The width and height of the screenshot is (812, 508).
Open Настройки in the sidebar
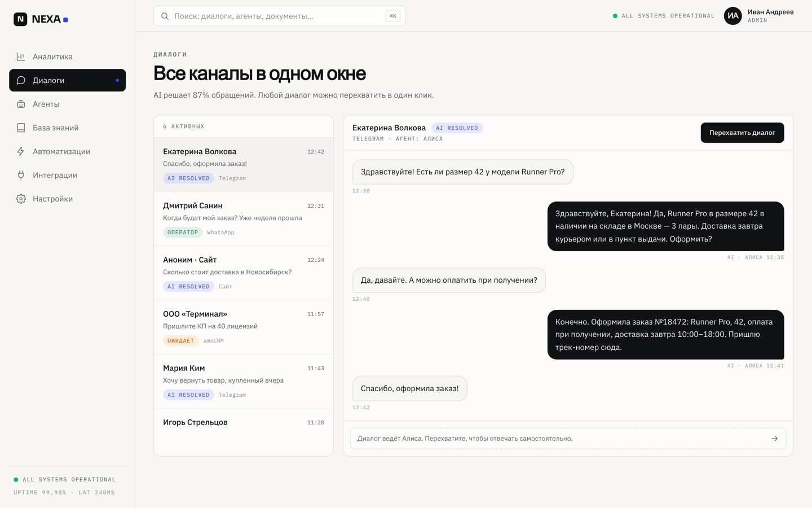pos(67,199)
